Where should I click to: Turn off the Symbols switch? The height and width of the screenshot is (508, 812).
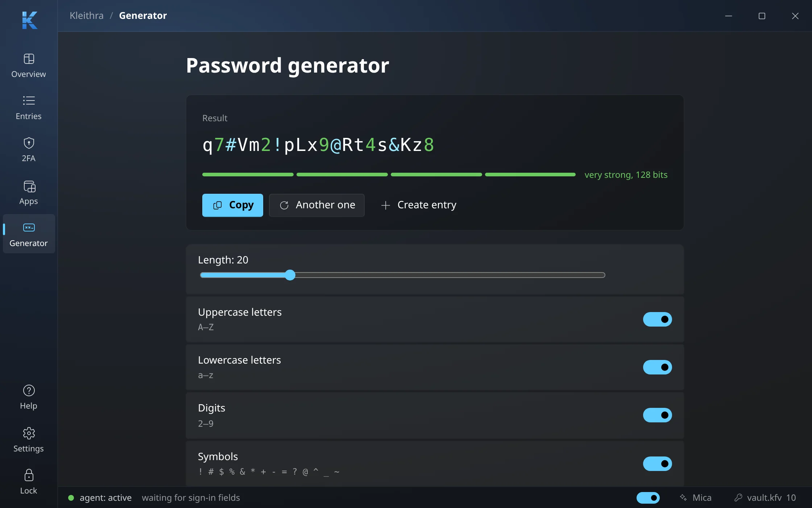pos(658,464)
